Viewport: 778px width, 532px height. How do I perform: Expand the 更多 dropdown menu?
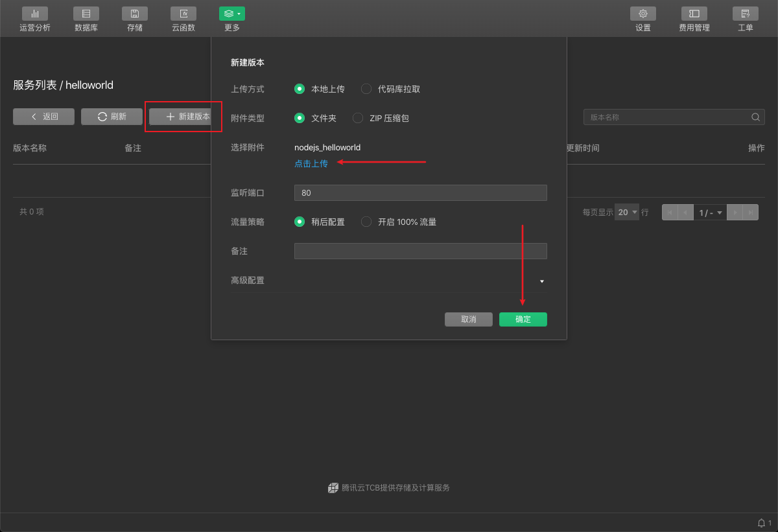pos(232,14)
